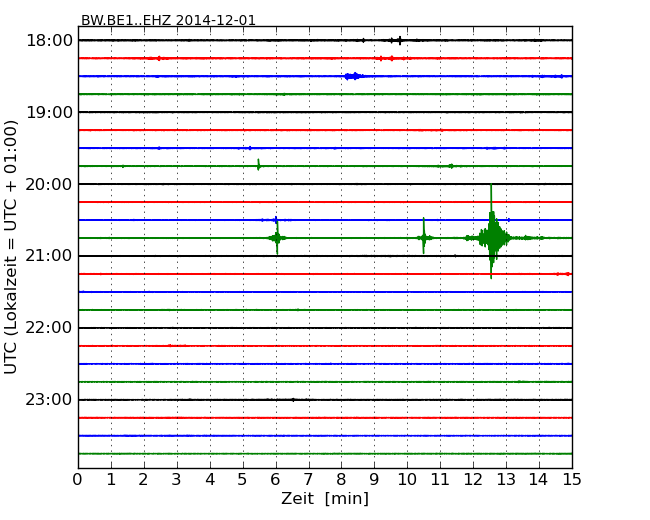
Task: Click x-axis tick label 13
Action: click(x=506, y=479)
